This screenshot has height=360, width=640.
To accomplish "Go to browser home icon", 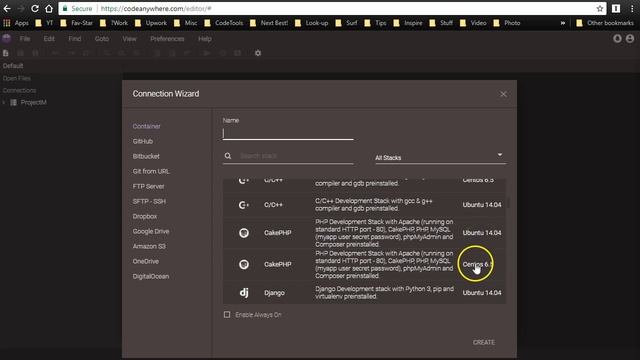I will pos(49,8).
